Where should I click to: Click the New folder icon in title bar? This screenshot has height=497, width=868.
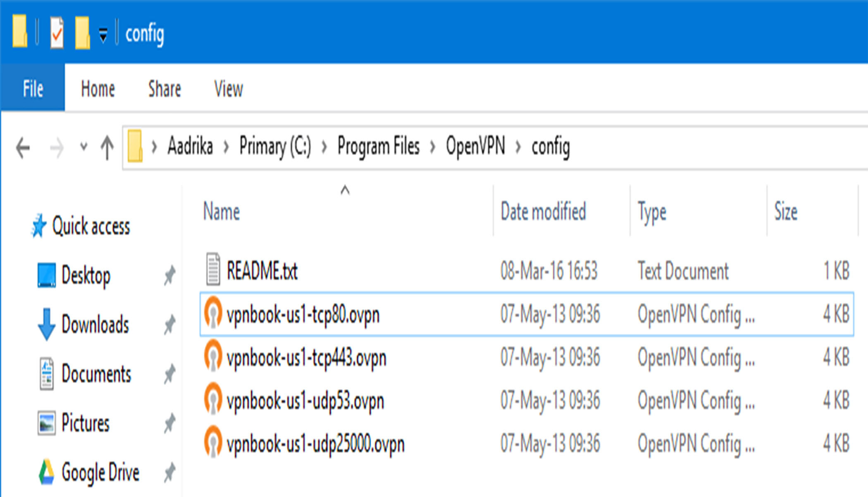click(82, 33)
